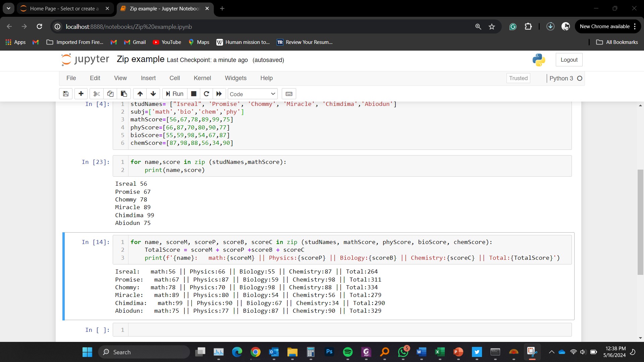
Task: Open the All Bookmarks folder
Action: (617, 42)
